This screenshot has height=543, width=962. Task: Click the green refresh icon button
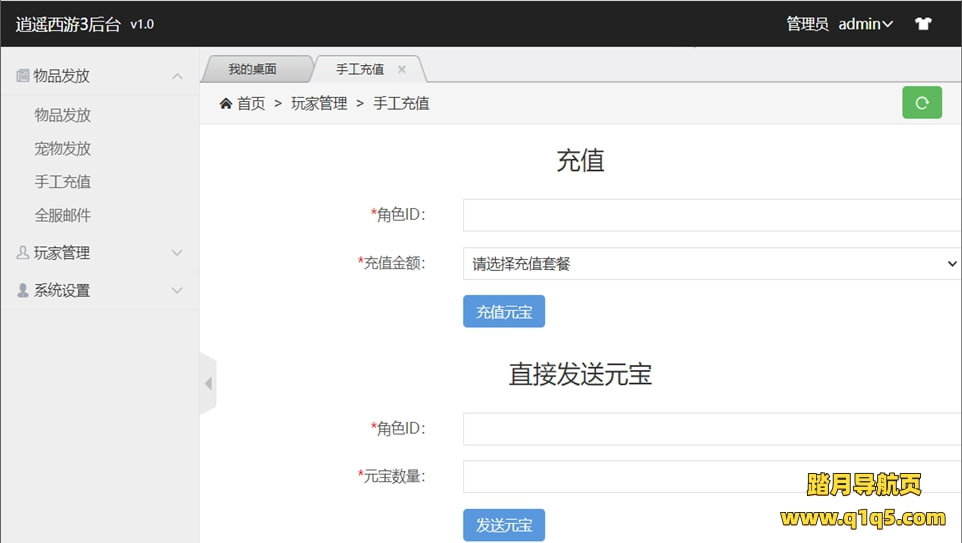tap(921, 102)
